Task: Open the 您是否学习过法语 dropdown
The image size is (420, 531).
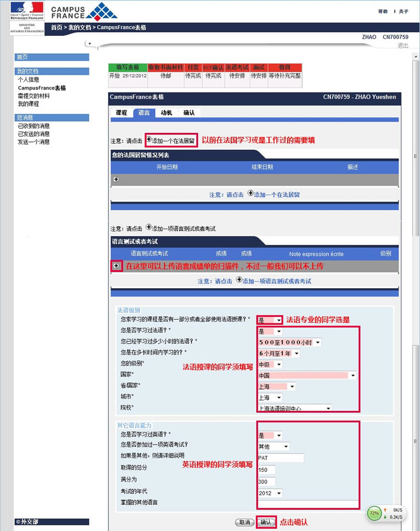Action: tap(270, 331)
